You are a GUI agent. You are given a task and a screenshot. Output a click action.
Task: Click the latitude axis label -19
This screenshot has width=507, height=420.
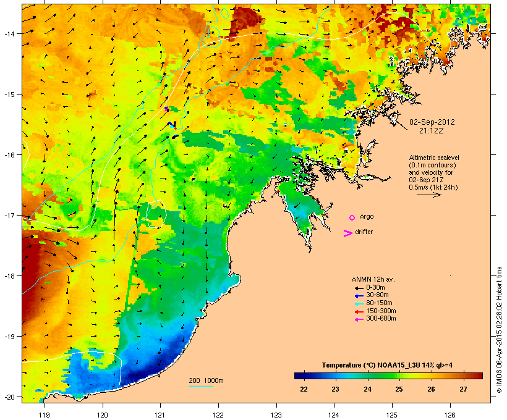pos(9,337)
